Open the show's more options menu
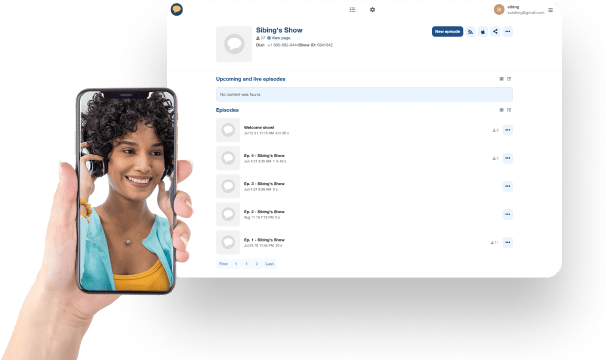606x360 pixels. pos(508,32)
